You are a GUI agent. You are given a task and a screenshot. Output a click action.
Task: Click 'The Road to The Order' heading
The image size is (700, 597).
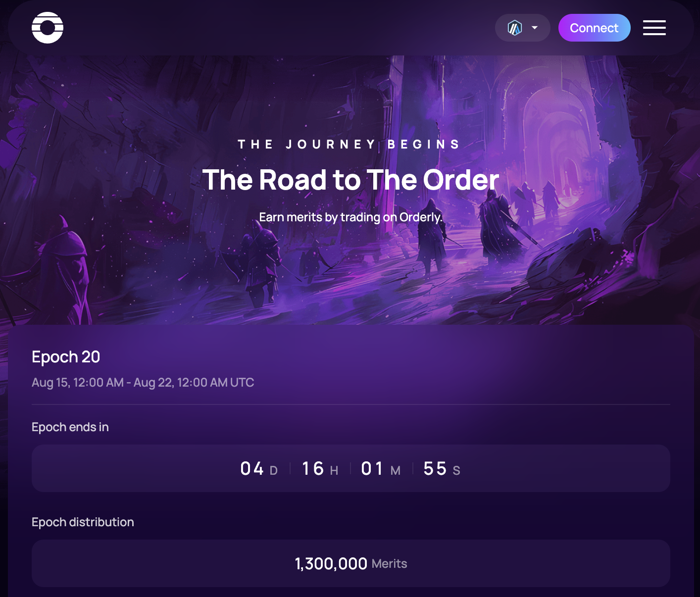click(x=350, y=180)
